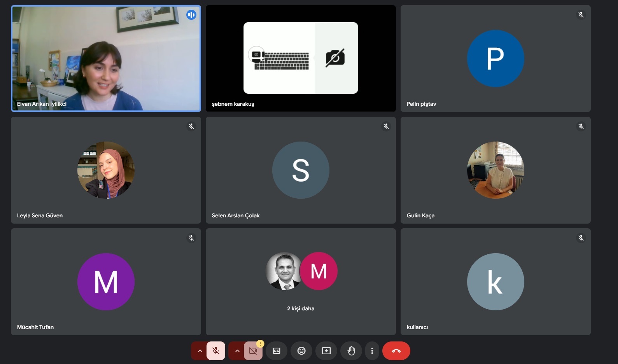
Task: Click the present screen button
Action: 326,351
